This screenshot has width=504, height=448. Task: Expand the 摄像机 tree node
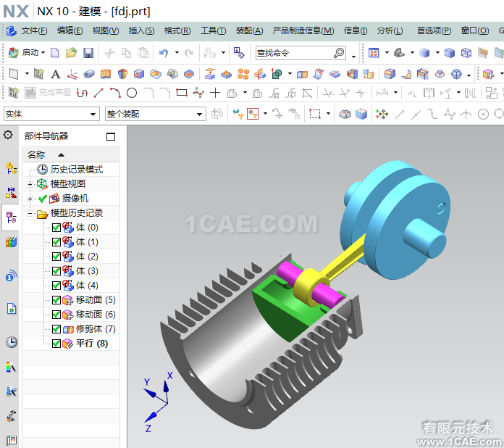[x=30, y=199]
